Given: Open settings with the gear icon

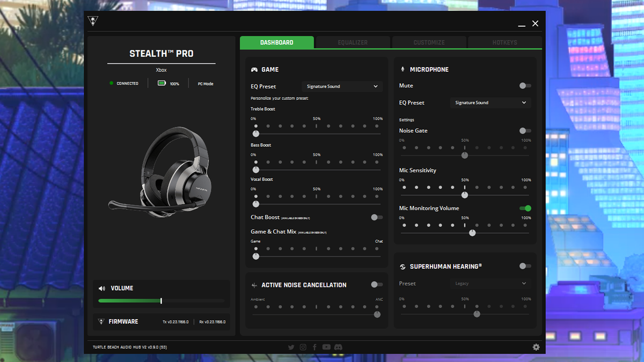Looking at the screenshot, I should (536, 347).
